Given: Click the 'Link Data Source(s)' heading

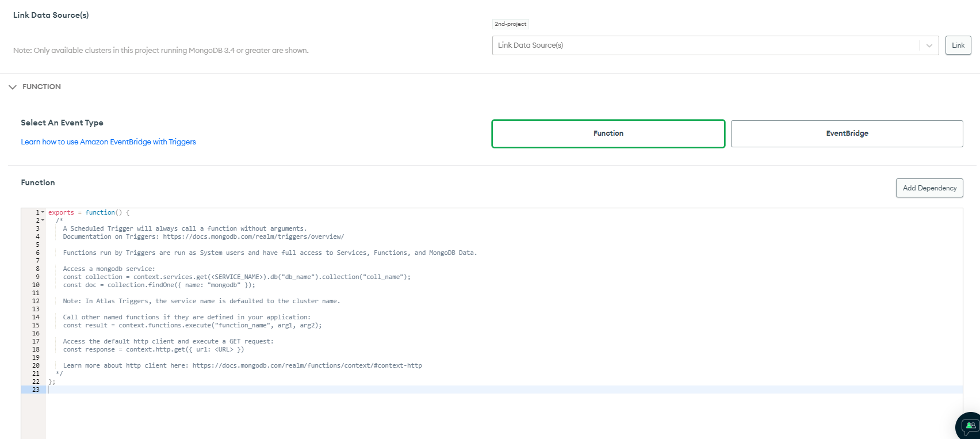Looking at the screenshot, I should point(51,15).
